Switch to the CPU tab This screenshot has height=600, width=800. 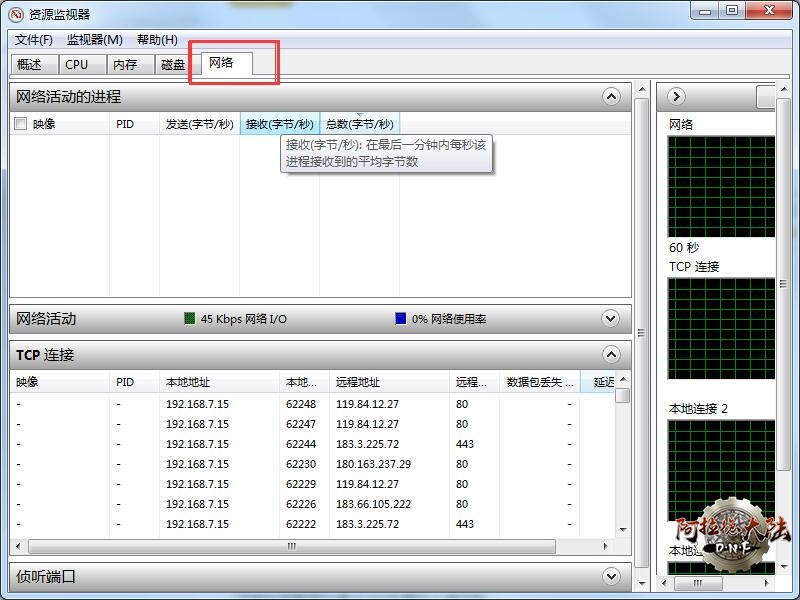pos(77,64)
